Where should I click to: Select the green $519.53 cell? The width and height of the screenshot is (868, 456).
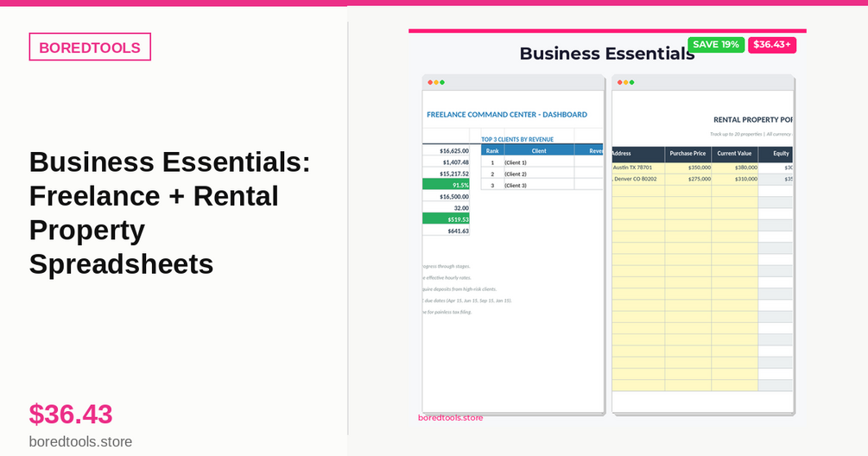point(447,219)
